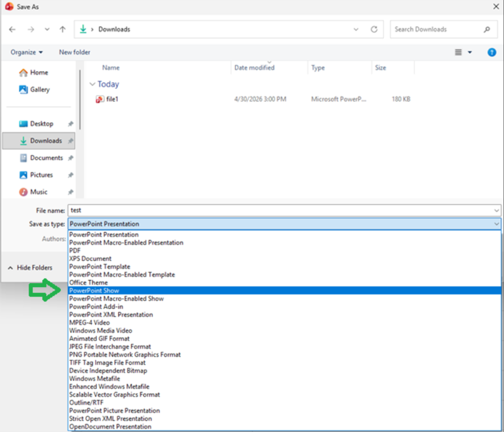Choose XPS Document file type

click(284, 259)
